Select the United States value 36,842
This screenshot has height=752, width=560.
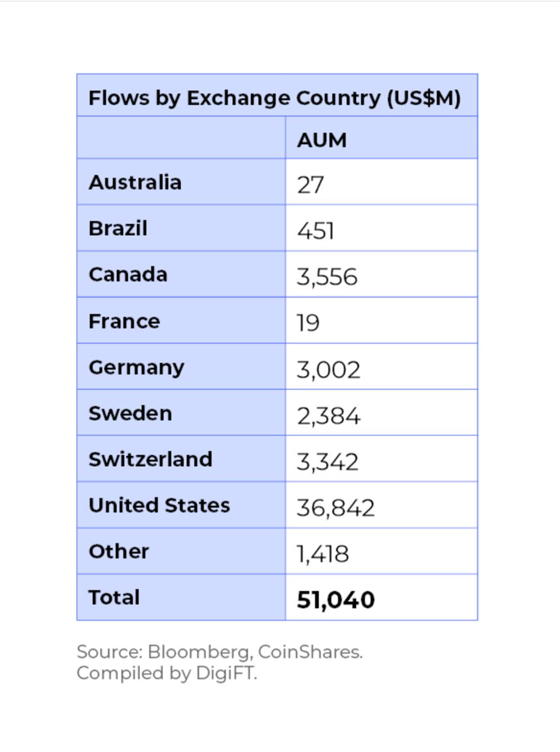[x=335, y=508]
